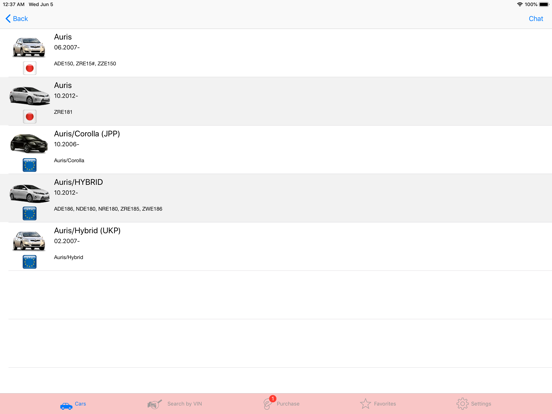552x414 pixels.
Task: Choose the Auris/HYBRID title
Action: [x=78, y=182]
